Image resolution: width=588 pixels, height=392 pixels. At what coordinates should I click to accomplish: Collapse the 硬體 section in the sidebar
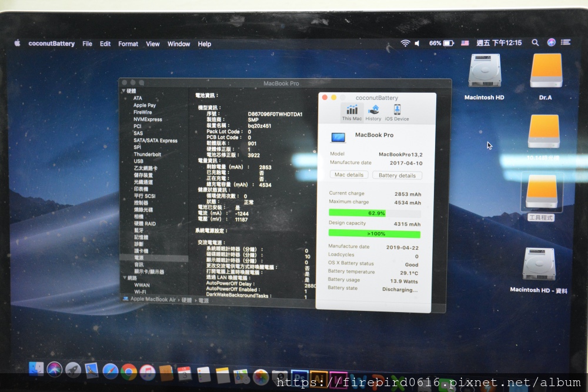point(123,91)
